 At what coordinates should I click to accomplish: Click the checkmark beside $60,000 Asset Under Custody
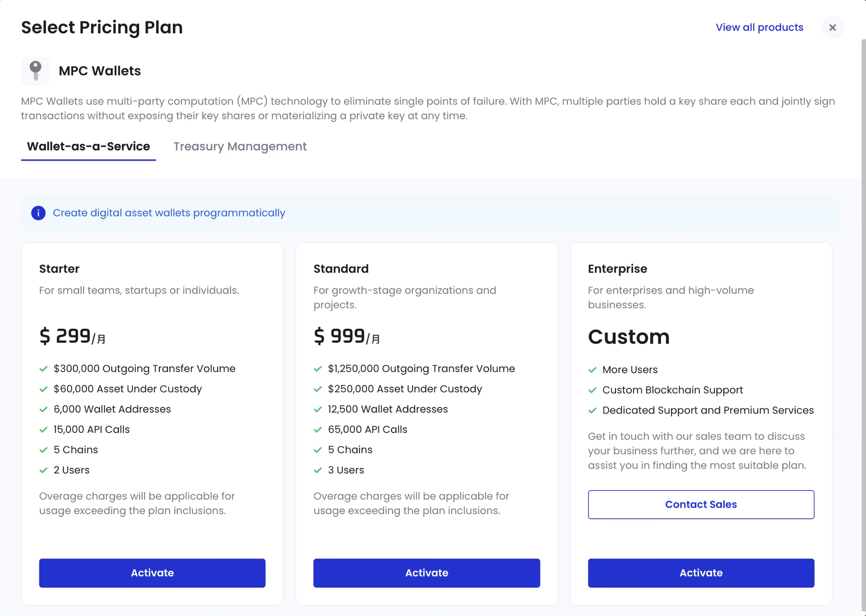[44, 389]
